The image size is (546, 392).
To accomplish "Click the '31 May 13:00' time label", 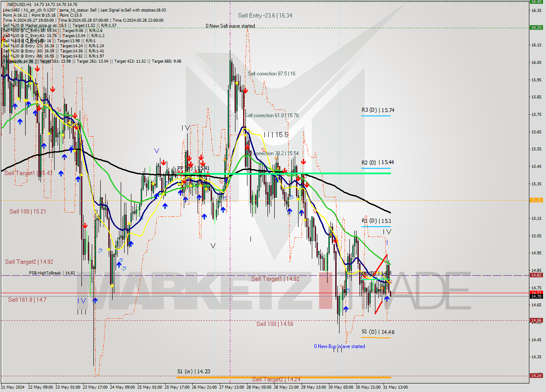I will [x=395, y=387].
